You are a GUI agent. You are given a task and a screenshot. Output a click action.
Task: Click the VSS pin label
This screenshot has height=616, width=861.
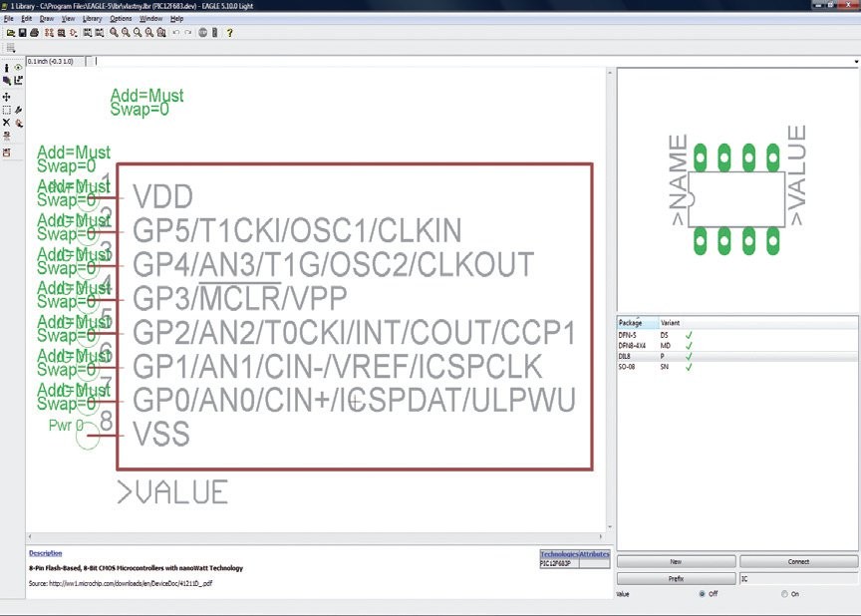coord(161,434)
